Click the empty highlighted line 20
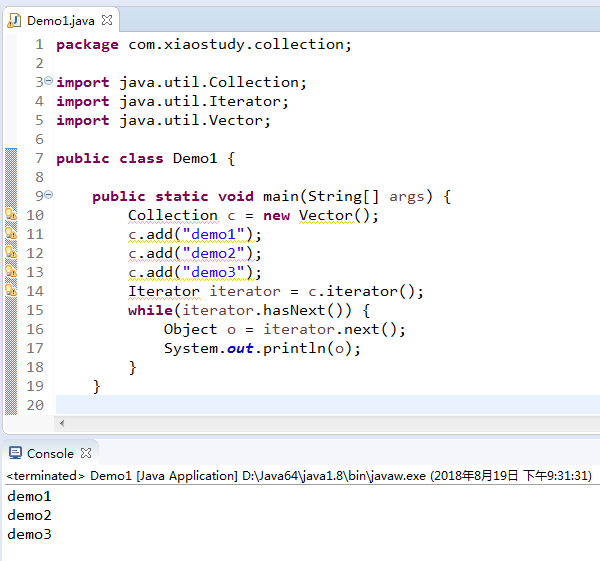This screenshot has height=561, width=600. coord(328,405)
